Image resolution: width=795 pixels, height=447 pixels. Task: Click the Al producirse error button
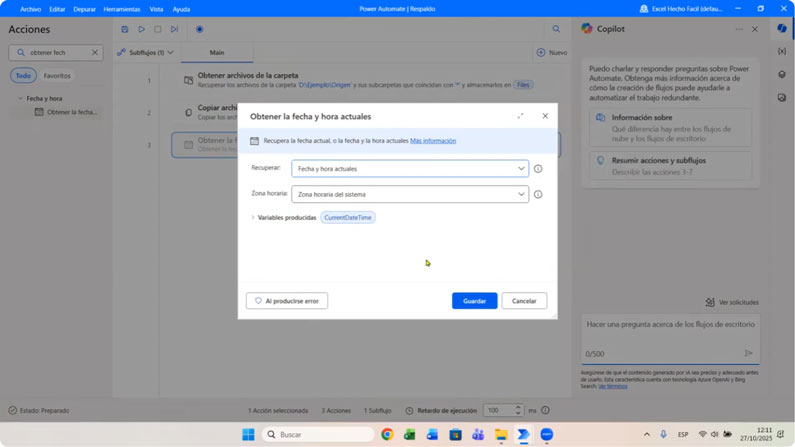click(287, 301)
